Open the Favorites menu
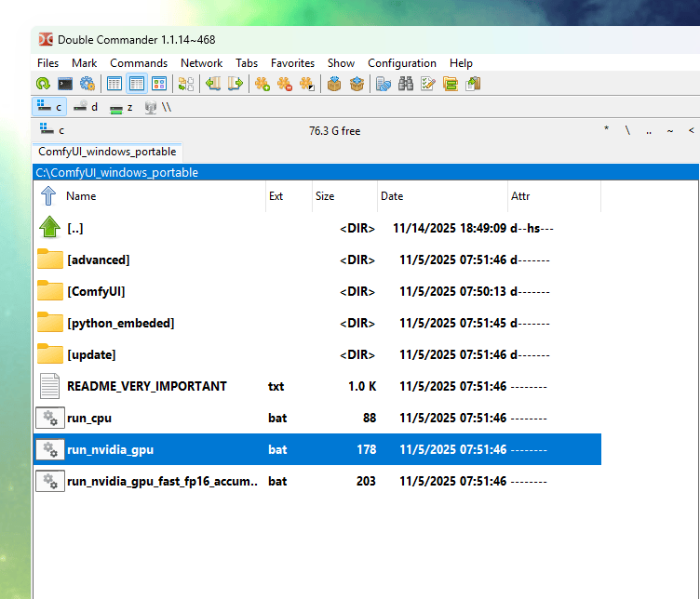Image resolution: width=700 pixels, height=599 pixels. tap(292, 63)
